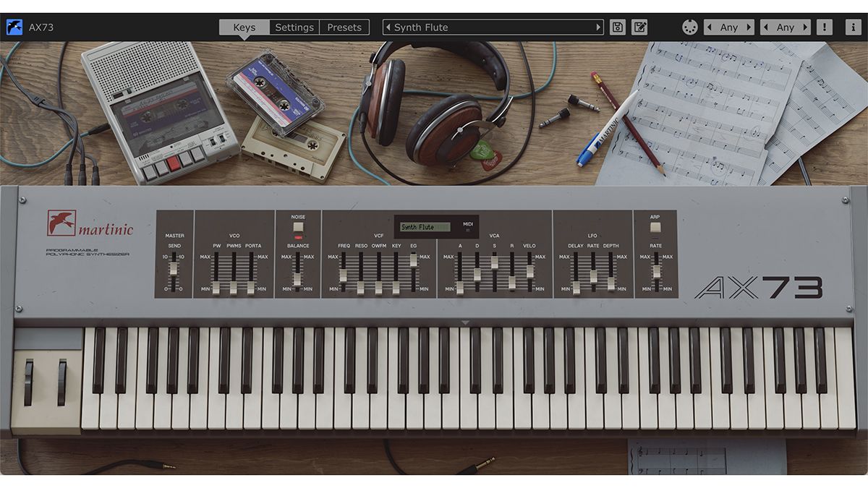Open the second Any dropdown
Viewport: 868px width, 488px height.
(786, 27)
